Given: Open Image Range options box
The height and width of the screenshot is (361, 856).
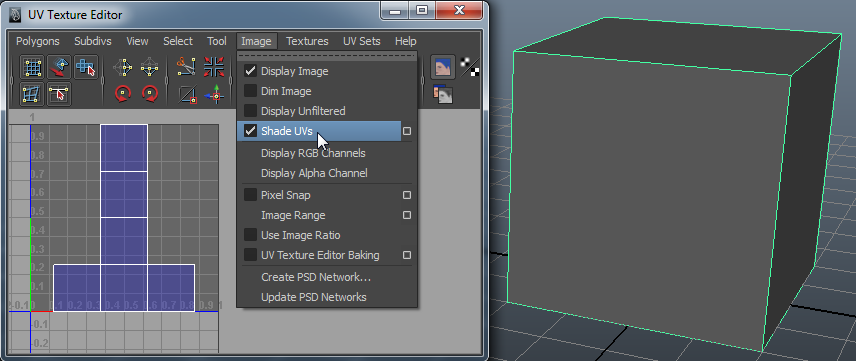Looking at the screenshot, I should [407, 215].
